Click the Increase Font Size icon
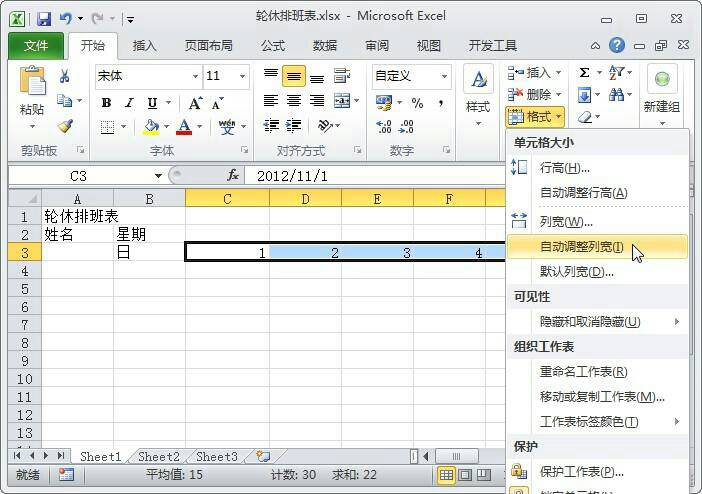702x494 pixels. (195, 103)
